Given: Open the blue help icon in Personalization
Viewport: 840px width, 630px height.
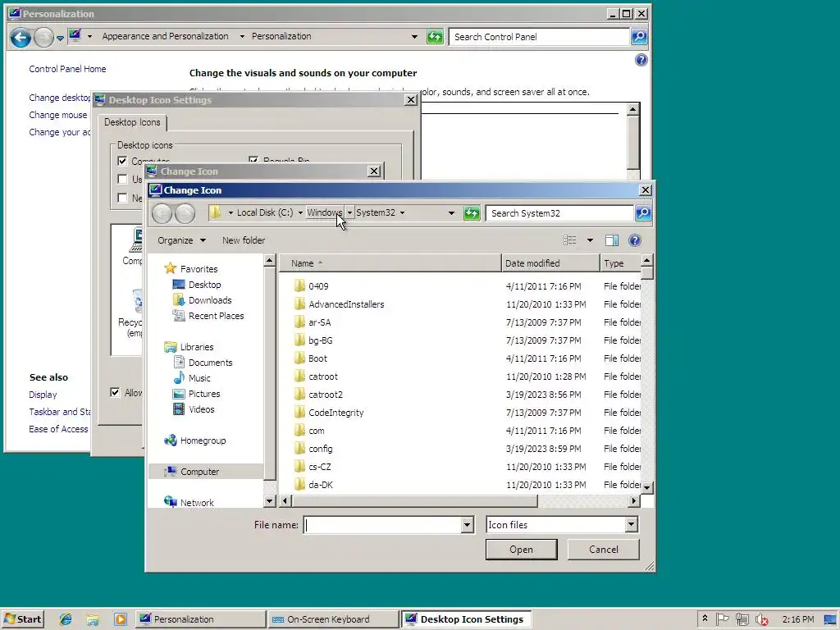Looking at the screenshot, I should tap(641, 60).
